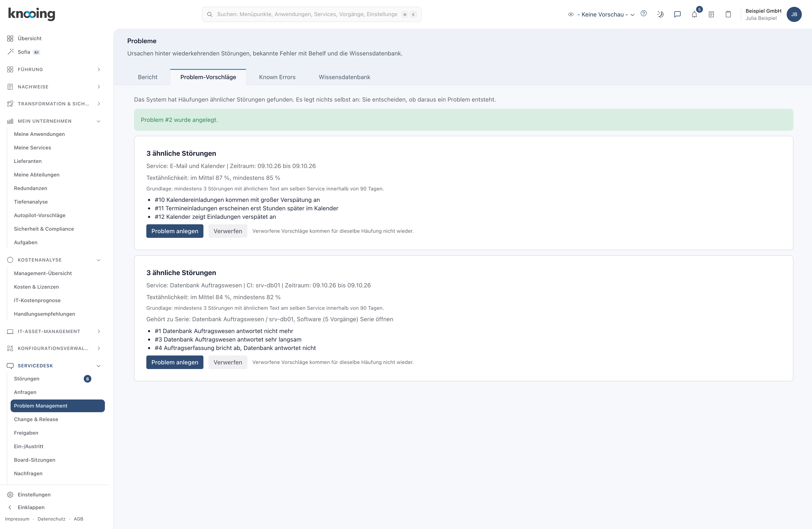The width and height of the screenshot is (812, 529).
Task: Focus the global search input field
Action: [x=311, y=14]
